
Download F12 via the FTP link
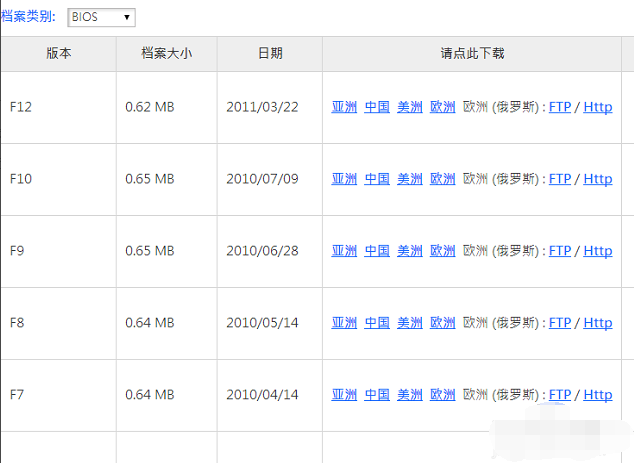click(560, 107)
